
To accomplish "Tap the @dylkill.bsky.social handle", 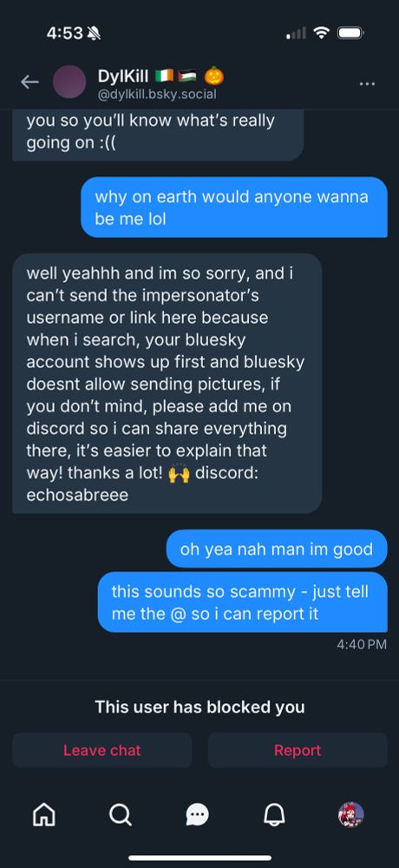I will (157, 94).
